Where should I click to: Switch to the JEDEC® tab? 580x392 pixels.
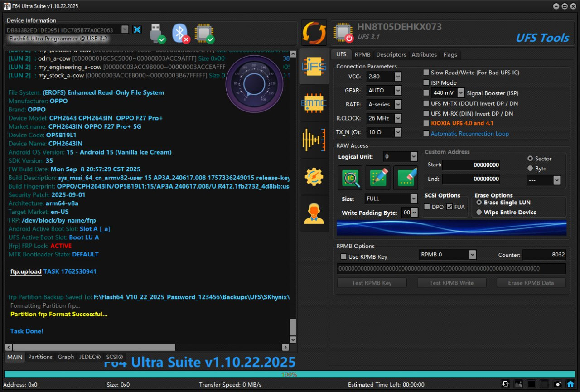(90, 357)
